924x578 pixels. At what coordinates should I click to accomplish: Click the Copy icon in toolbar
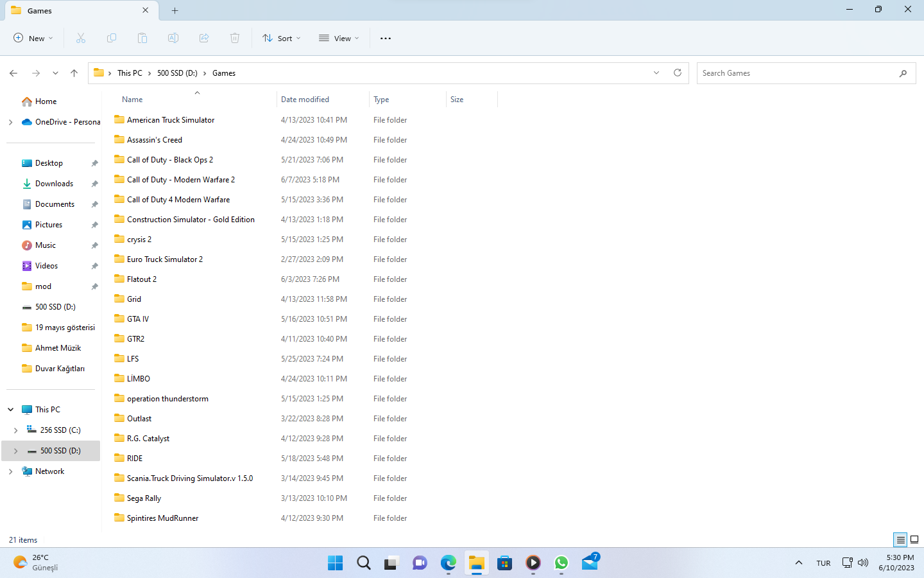tap(112, 39)
